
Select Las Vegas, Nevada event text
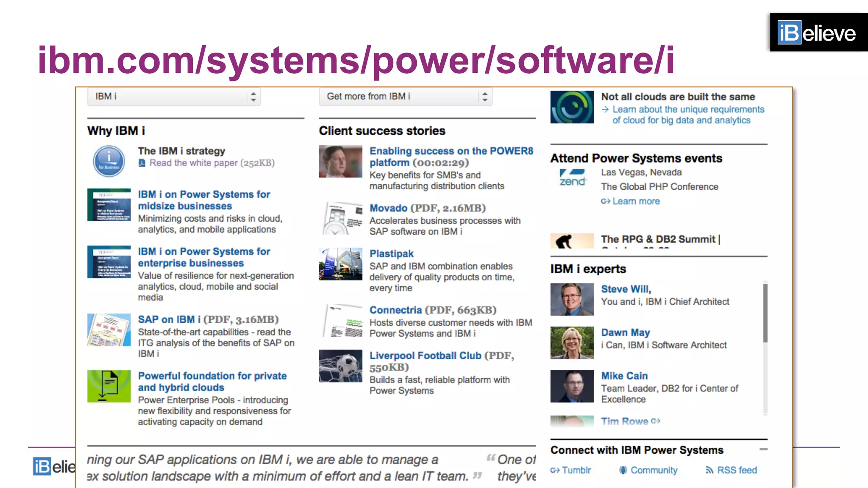point(641,172)
